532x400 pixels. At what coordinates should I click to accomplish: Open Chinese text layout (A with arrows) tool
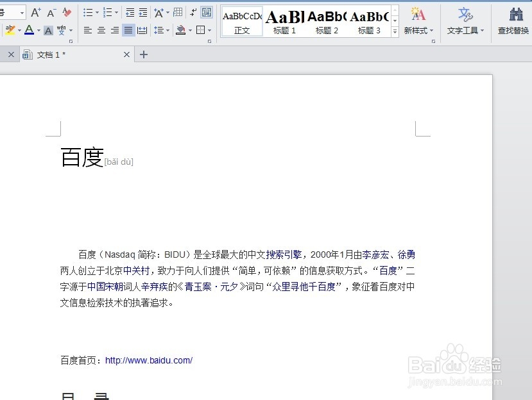point(159,13)
